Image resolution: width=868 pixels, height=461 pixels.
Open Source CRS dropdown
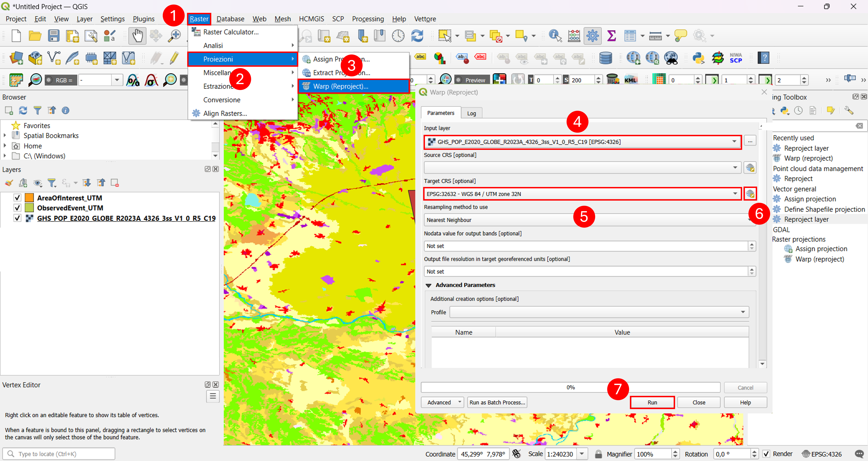(x=583, y=168)
